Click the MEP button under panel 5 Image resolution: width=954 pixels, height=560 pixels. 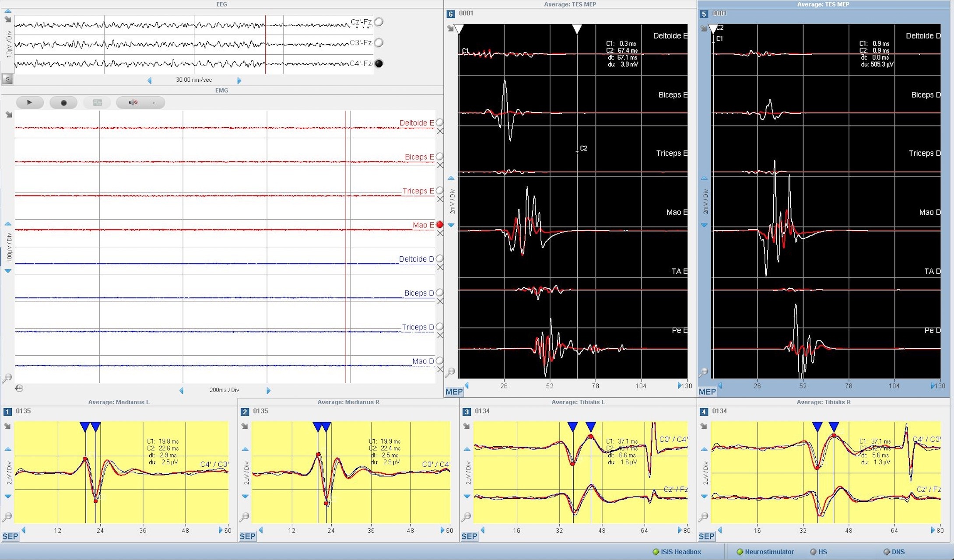click(x=707, y=392)
